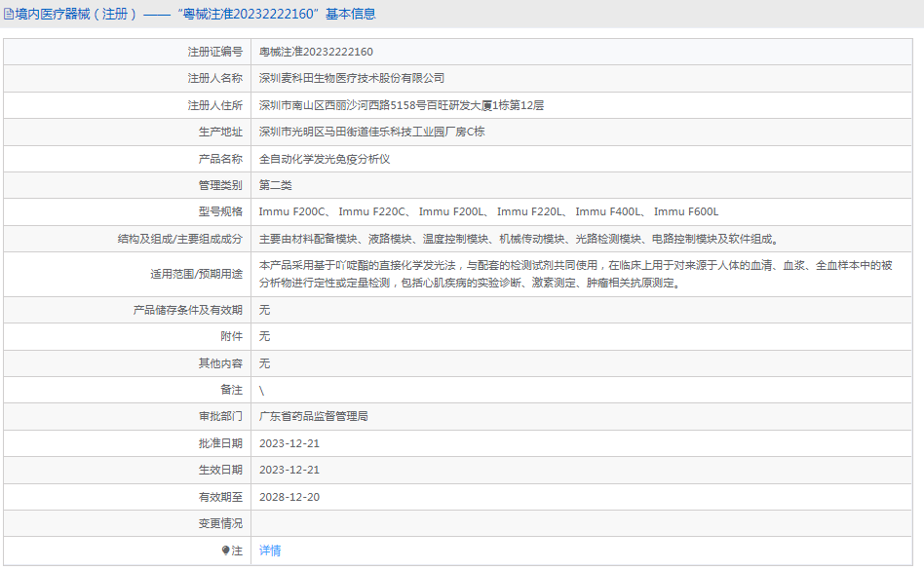This screenshot has width=924, height=570.
Task: Select product name 全自动化学发光免疫分析仪
Action: (325, 159)
